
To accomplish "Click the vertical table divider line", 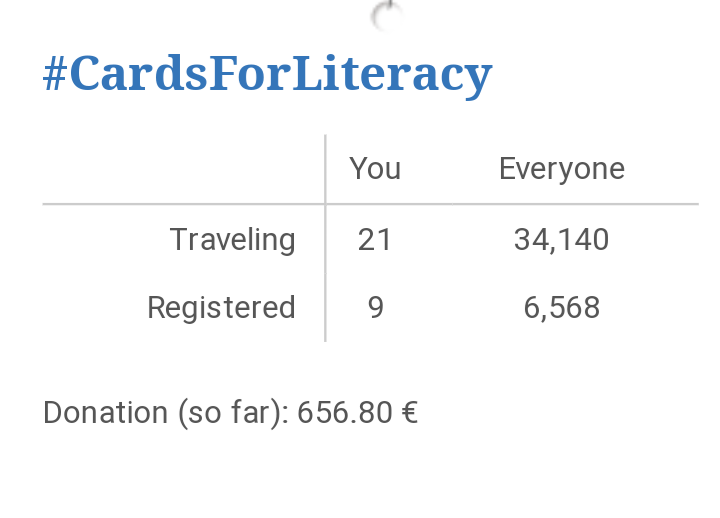I will (x=325, y=238).
